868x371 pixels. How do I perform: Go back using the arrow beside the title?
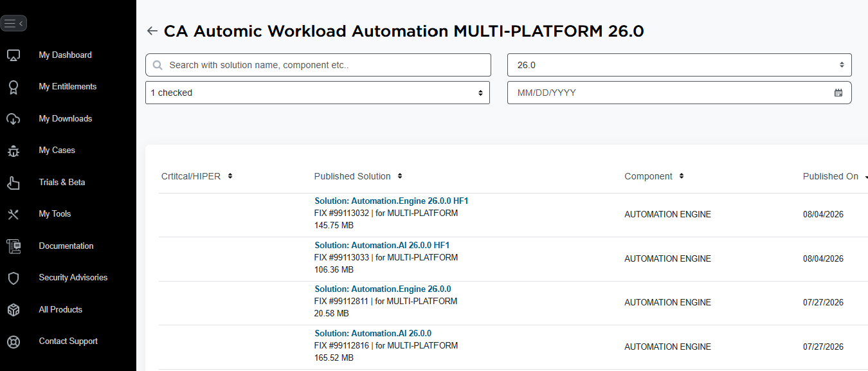pyautogui.click(x=152, y=31)
